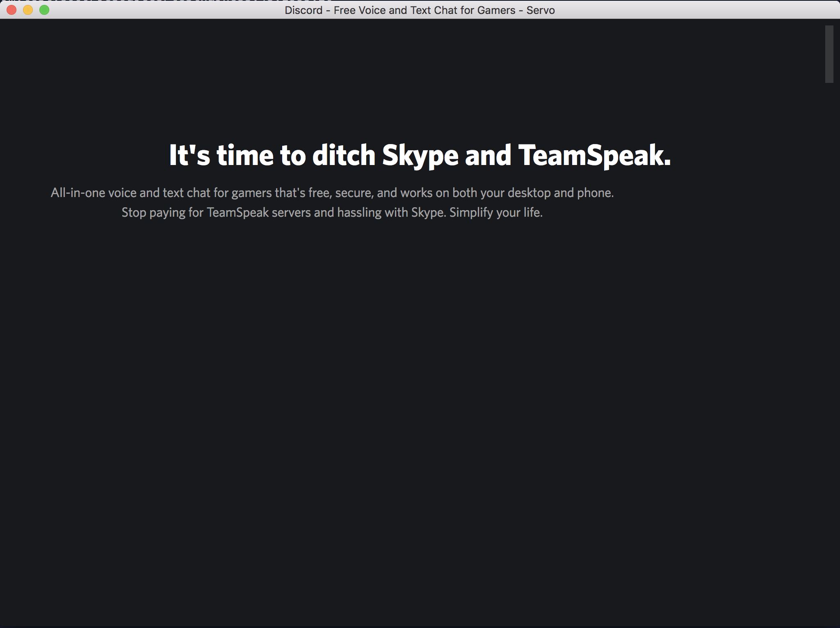Click the word "Servo" in the title bar
The height and width of the screenshot is (628, 840).
tap(541, 10)
